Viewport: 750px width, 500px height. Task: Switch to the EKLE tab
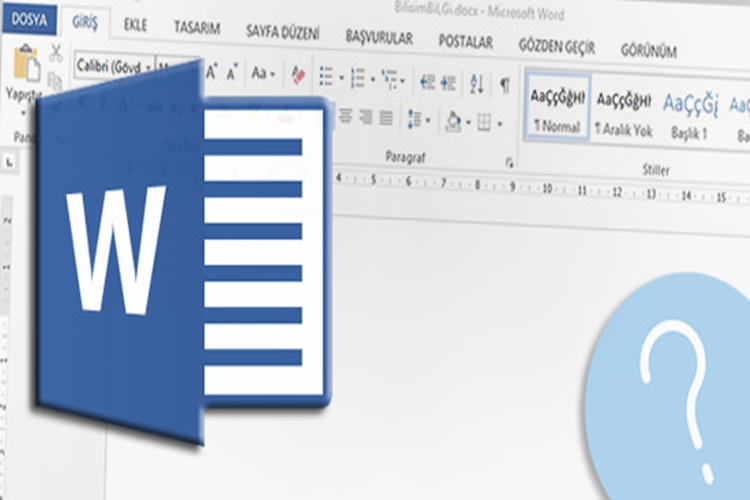pyautogui.click(x=134, y=24)
